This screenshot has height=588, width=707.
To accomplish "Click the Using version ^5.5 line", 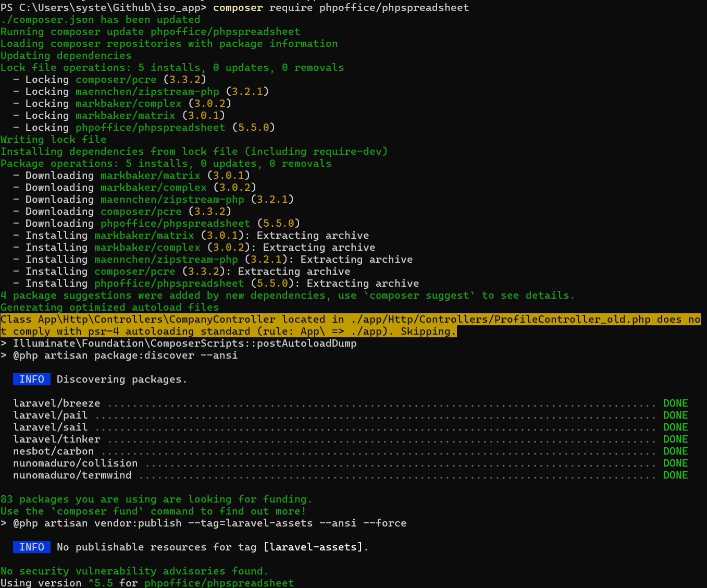I will 147,582.
